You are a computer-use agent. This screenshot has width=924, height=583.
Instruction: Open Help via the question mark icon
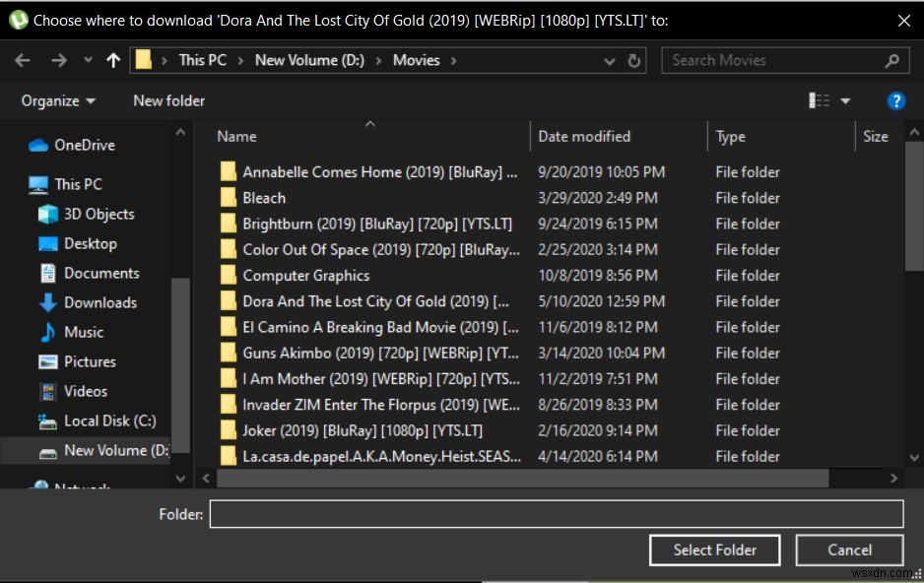[895, 100]
